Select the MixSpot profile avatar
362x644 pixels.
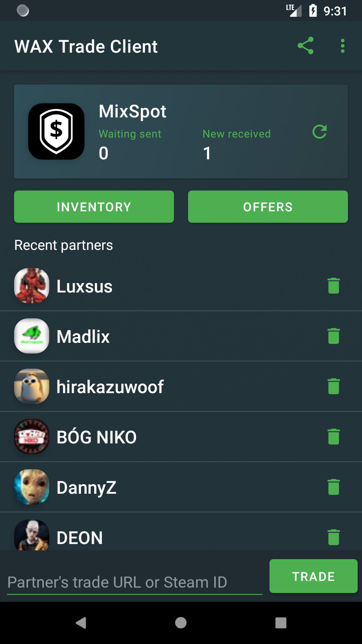(x=56, y=131)
